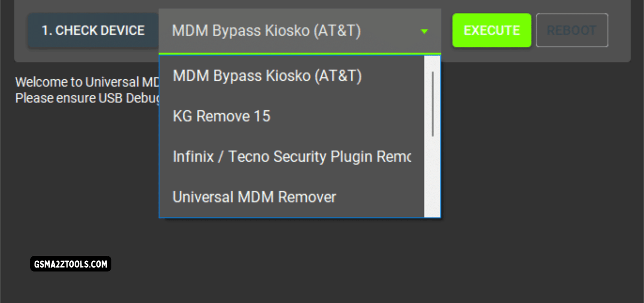Viewport: 644px width, 303px height.
Task: Choose KG Remove 15 operation
Action: 221,116
